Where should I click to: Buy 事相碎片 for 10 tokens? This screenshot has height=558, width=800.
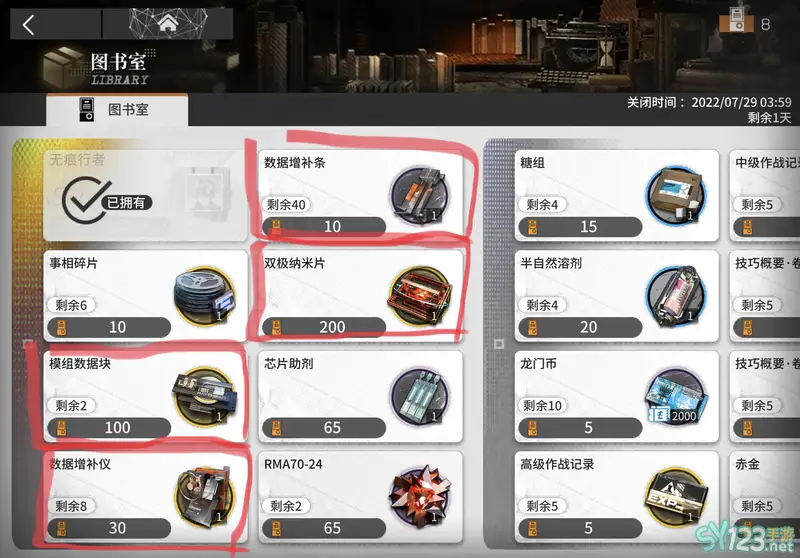109,327
